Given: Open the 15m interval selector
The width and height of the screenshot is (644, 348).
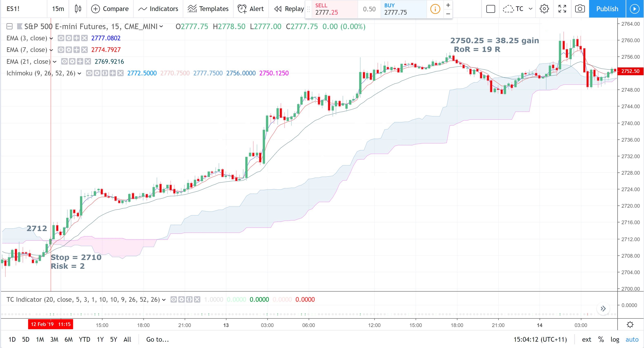Looking at the screenshot, I should click(x=58, y=9).
